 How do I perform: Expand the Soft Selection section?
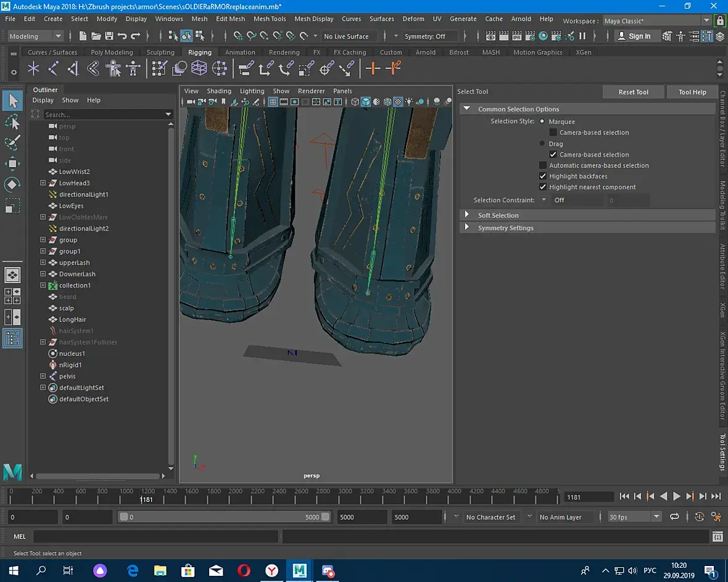coord(467,215)
